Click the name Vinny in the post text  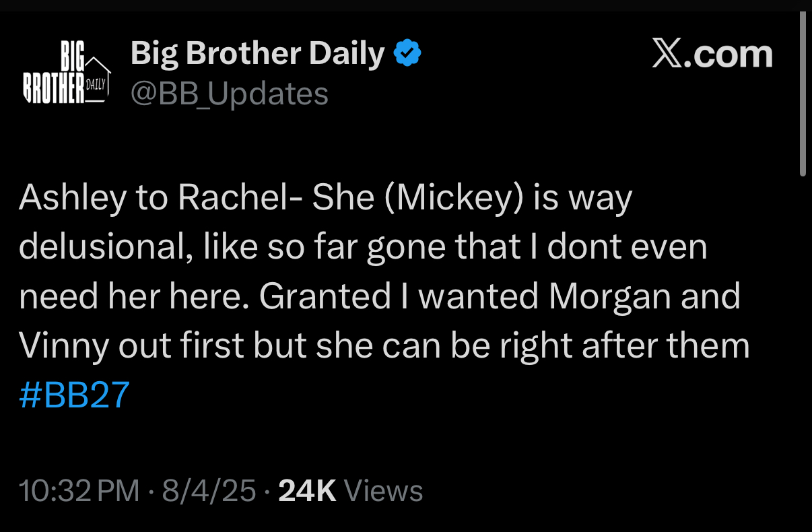63,347
